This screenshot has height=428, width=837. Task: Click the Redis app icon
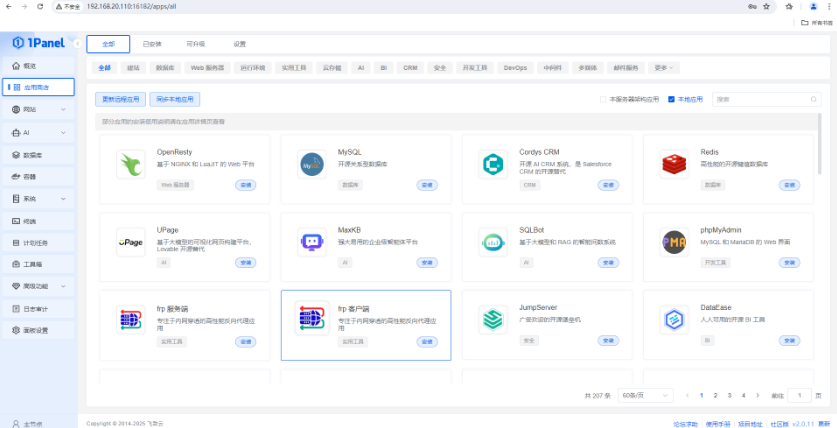coord(674,165)
